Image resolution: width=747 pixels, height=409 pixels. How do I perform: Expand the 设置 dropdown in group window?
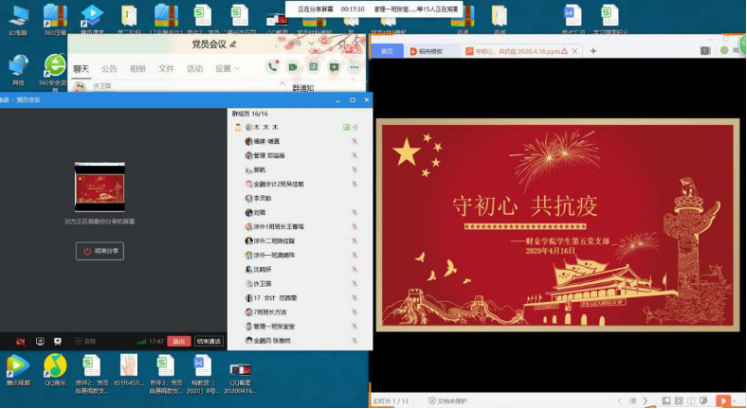pos(227,69)
